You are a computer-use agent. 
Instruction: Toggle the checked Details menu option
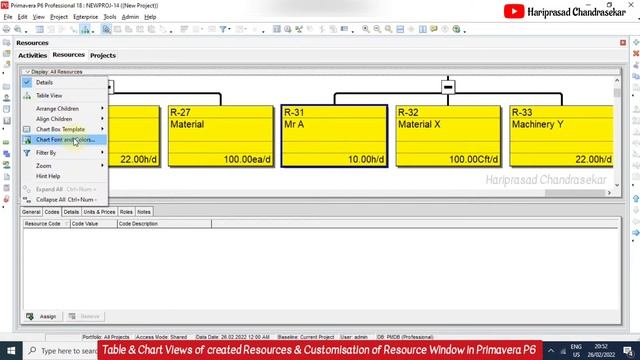(64, 82)
